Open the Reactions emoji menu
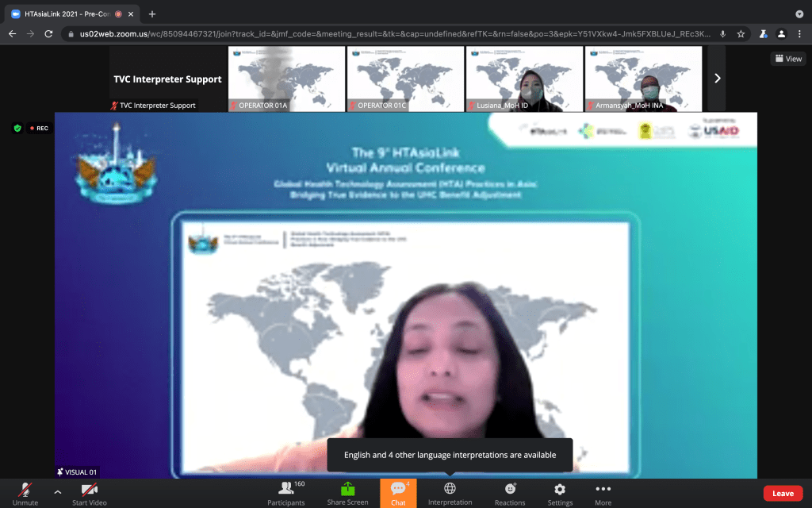The height and width of the screenshot is (508, 812). (x=510, y=492)
